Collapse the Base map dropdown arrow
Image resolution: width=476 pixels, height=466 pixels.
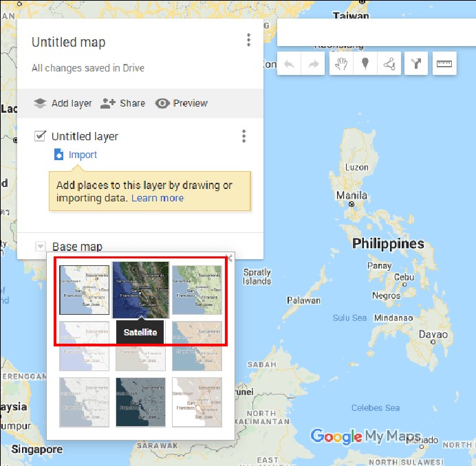(x=40, y=247)
